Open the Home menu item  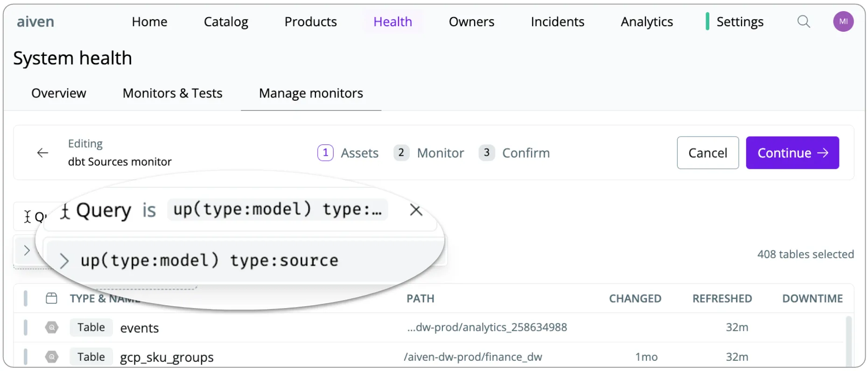pyautogui.click(x=149, y=22)
